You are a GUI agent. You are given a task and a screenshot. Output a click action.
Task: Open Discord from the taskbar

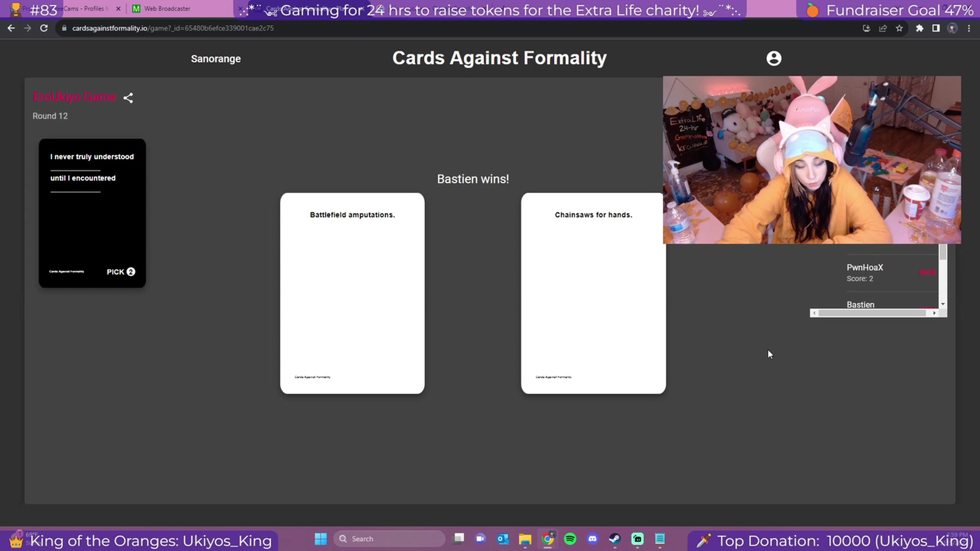(x=593, y=539)
